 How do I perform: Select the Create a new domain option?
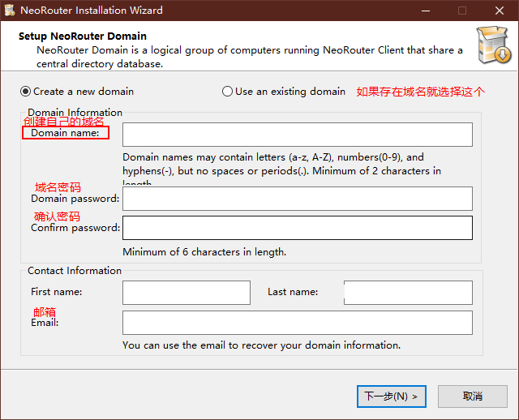[x=77, y=92]
